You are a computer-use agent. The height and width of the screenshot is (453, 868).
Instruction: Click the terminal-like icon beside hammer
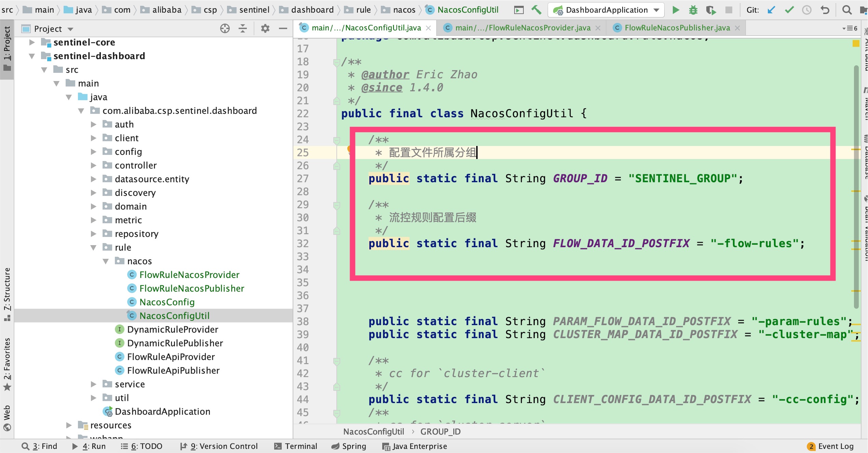tap(519, 10)
